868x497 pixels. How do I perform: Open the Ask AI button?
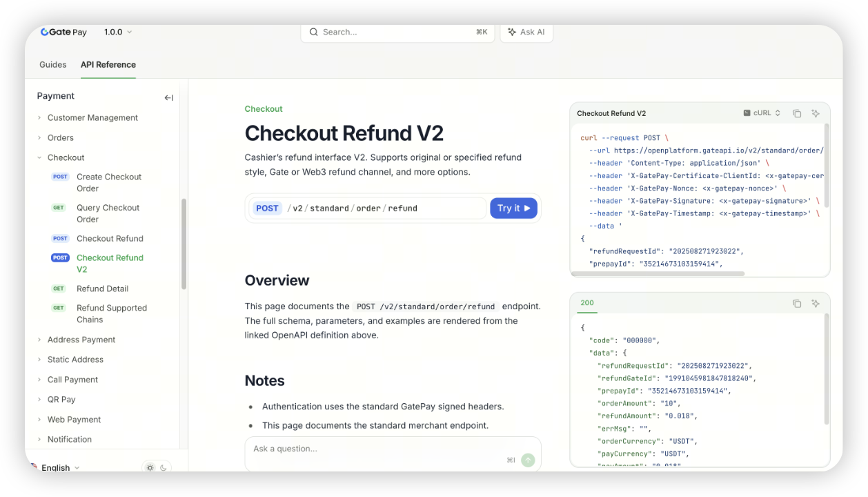[526, 32]
